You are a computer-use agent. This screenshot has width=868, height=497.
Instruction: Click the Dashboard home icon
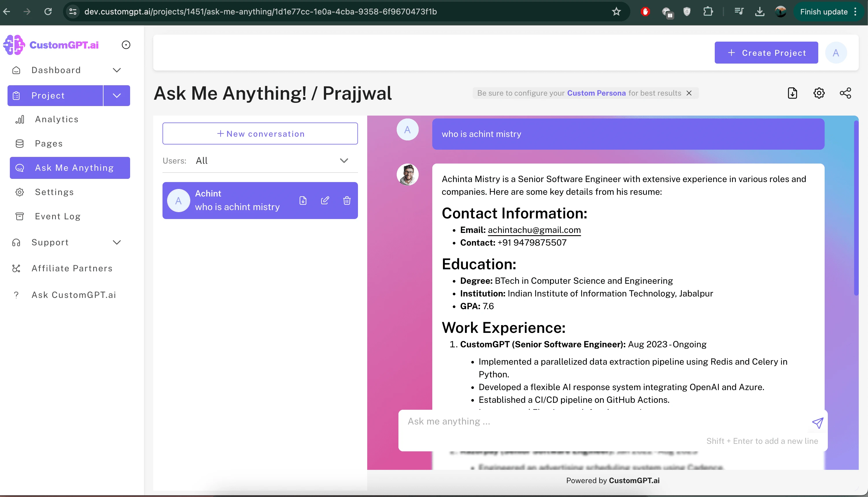tap(16, 70)
